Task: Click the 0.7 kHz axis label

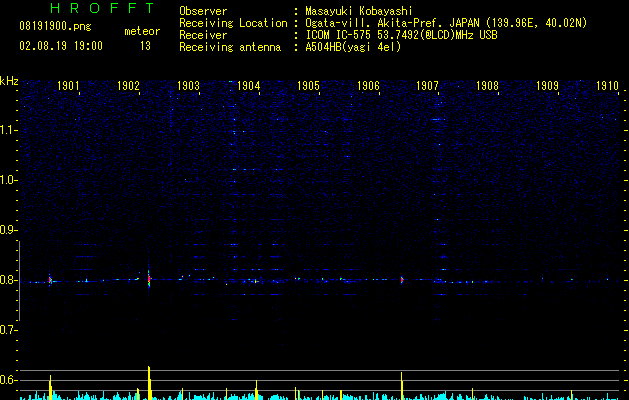Action: (x=8, y=330)
